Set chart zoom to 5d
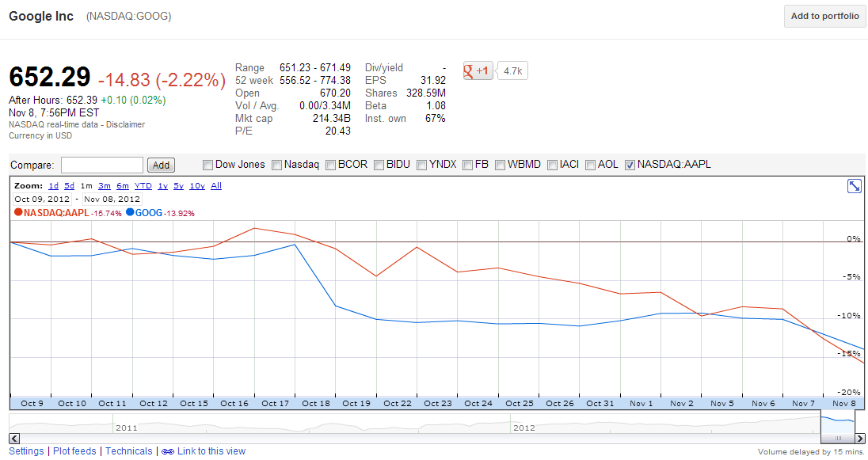 coord(69,186)
